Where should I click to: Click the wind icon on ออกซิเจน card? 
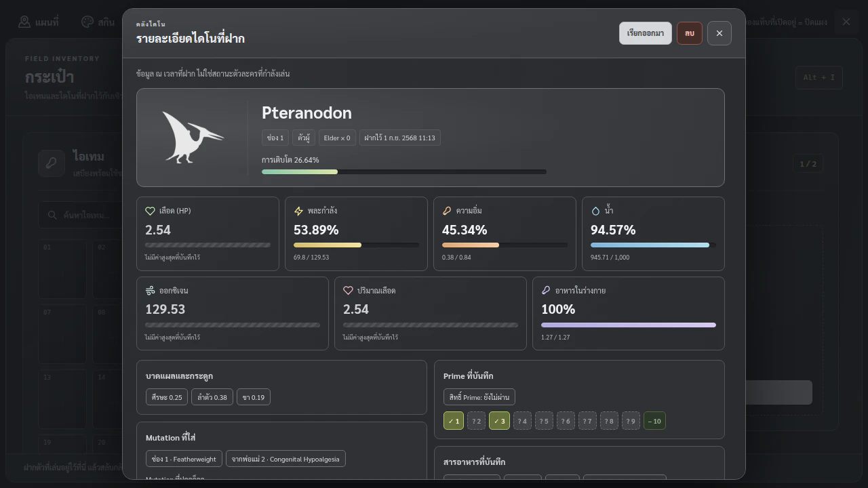(150, 290)
